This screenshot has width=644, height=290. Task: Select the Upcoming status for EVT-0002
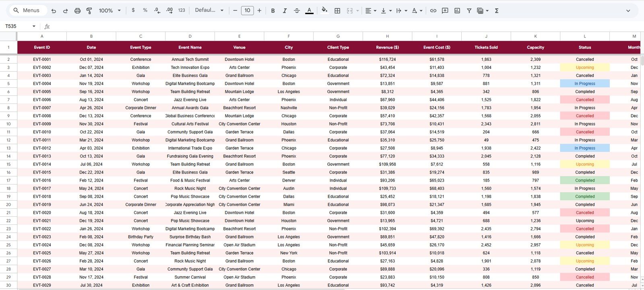point(585,68)
